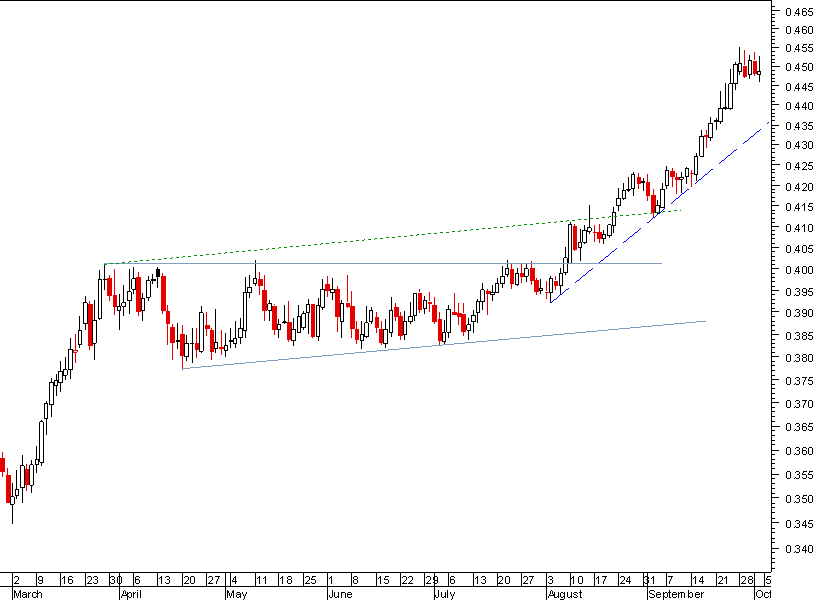Click the 0.365 price axis label
817x600 pixels.
(799, 427)
